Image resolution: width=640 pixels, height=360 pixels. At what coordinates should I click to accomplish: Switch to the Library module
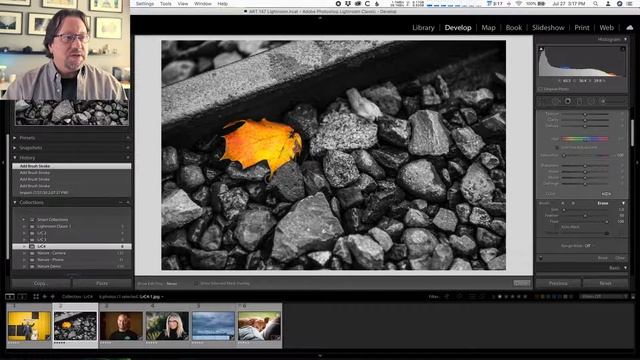423,28
